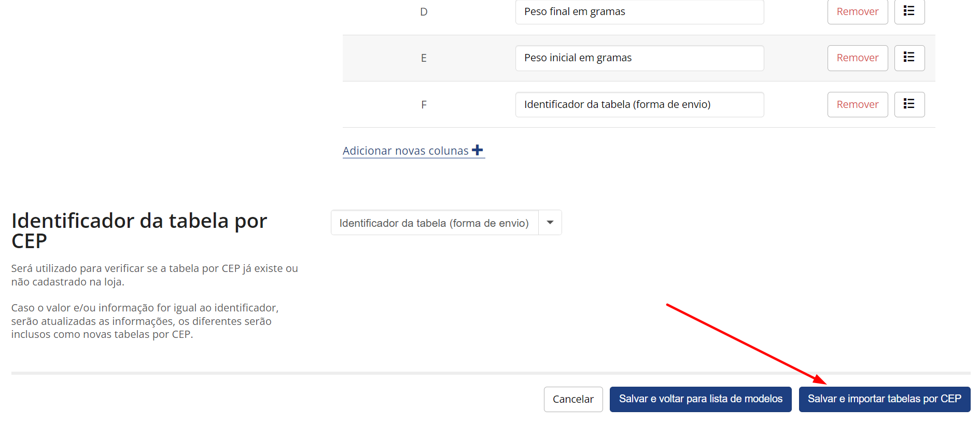Open Adicionar novas colunas link
Screen dimensions: 980x436
[413, 151]
